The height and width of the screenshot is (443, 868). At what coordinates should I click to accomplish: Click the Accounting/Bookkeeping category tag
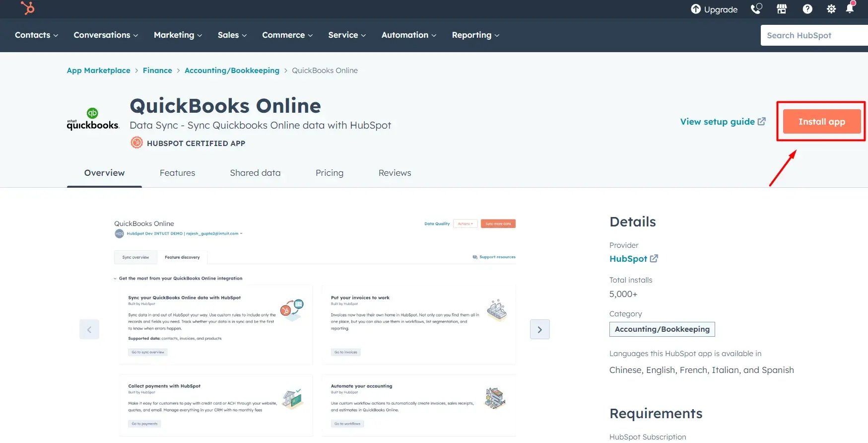pos(662,329)
